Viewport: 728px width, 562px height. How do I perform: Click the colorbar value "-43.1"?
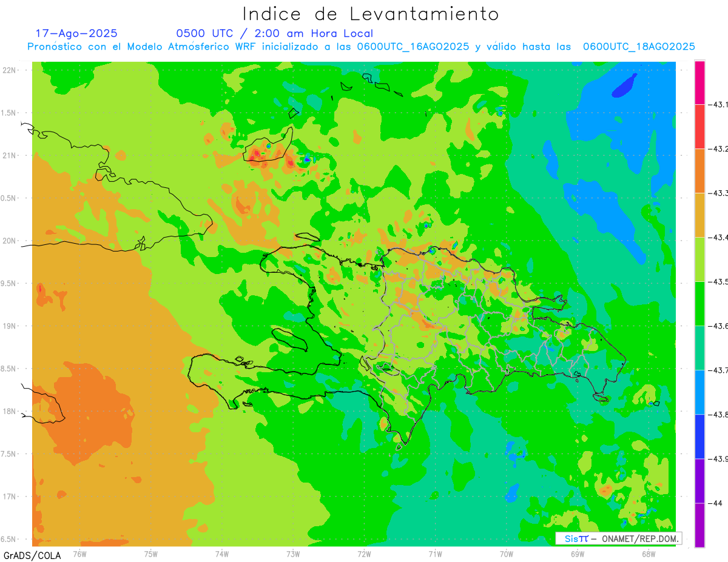click(x=718, y=105)
